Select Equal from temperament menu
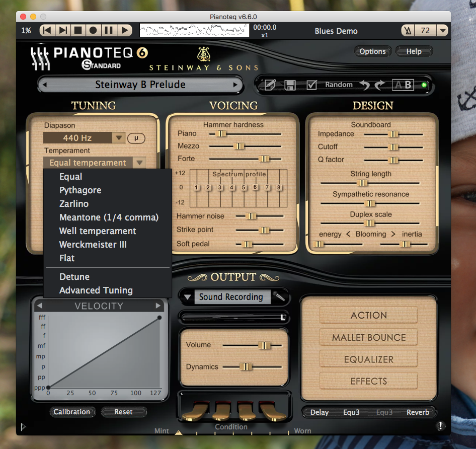The width and height of the screenshot is (476, 449). [x=108, y=177]
